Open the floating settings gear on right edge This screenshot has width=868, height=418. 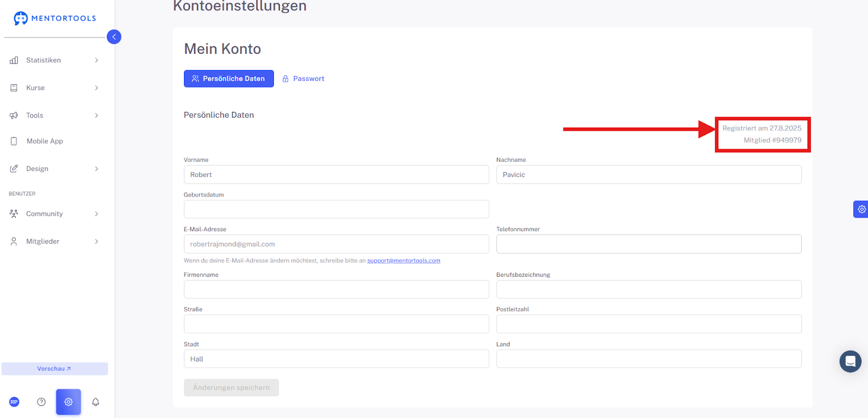(861, 209)
